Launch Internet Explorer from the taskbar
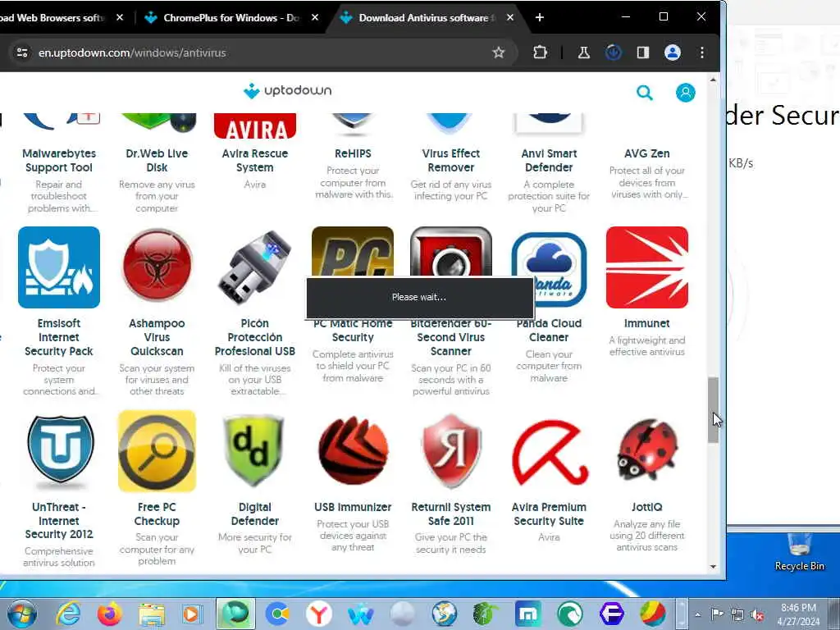 (69, 614)
